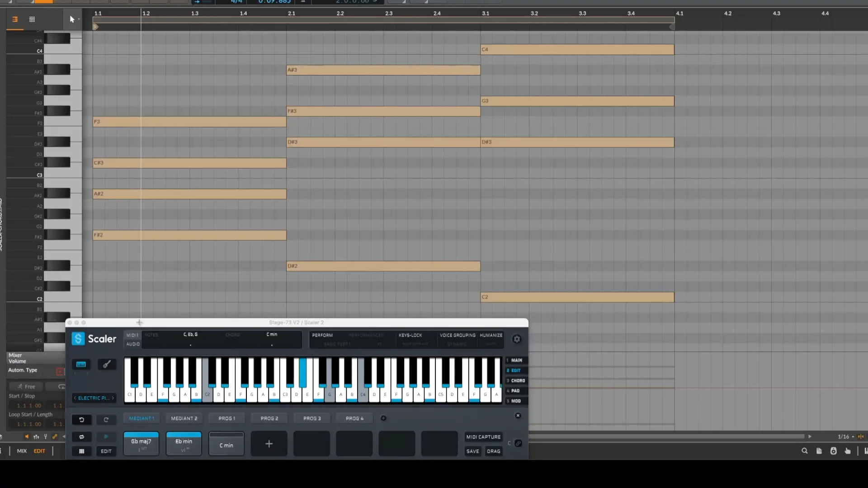The image size is (868, 488).
Task: Switch to MEDIANT 2 pattern tab
Action: click(184, 418)
